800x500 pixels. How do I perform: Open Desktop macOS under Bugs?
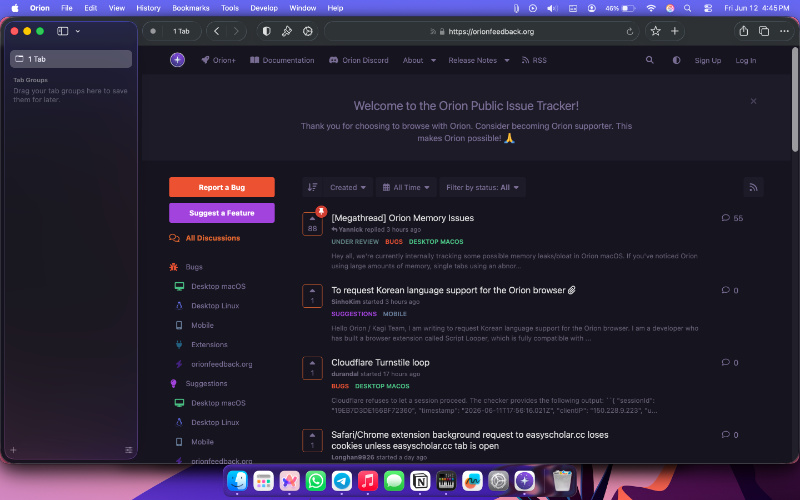210,286
